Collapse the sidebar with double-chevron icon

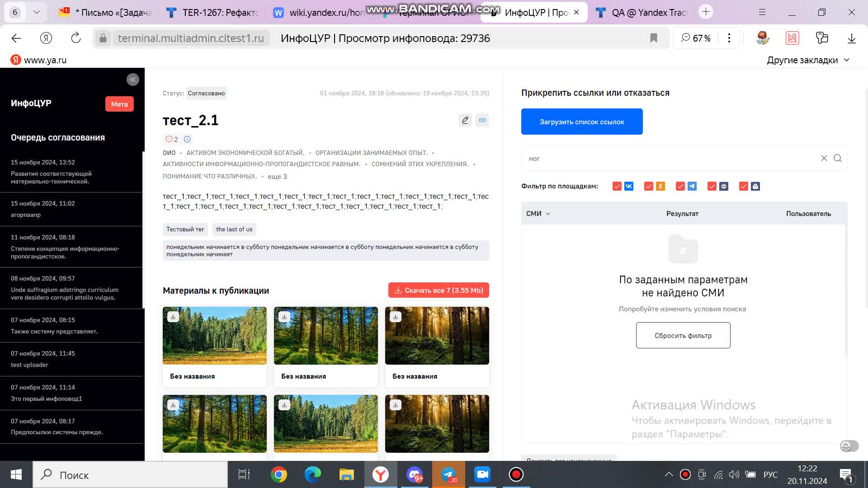point(132,80)
